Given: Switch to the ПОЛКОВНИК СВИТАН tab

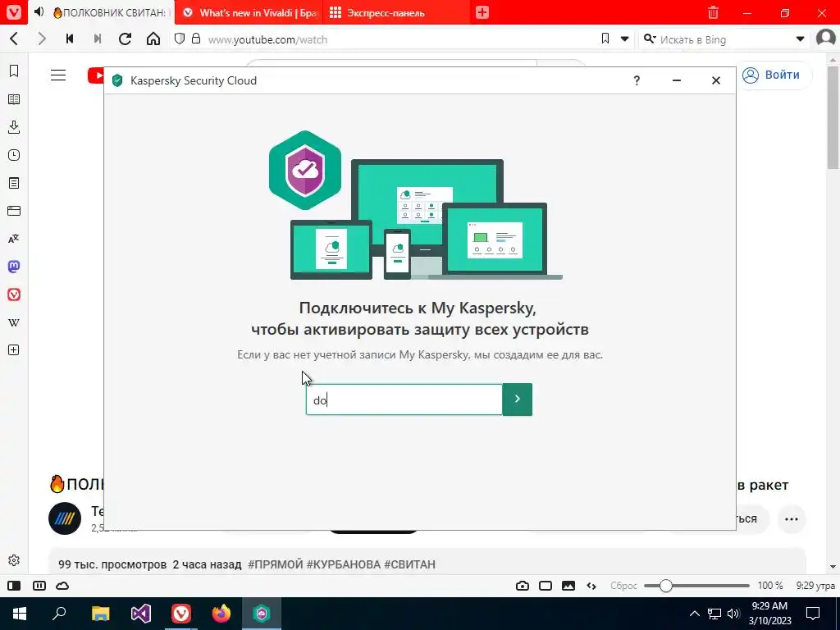Looking at the screenshot, I should [x=102, y=12].
